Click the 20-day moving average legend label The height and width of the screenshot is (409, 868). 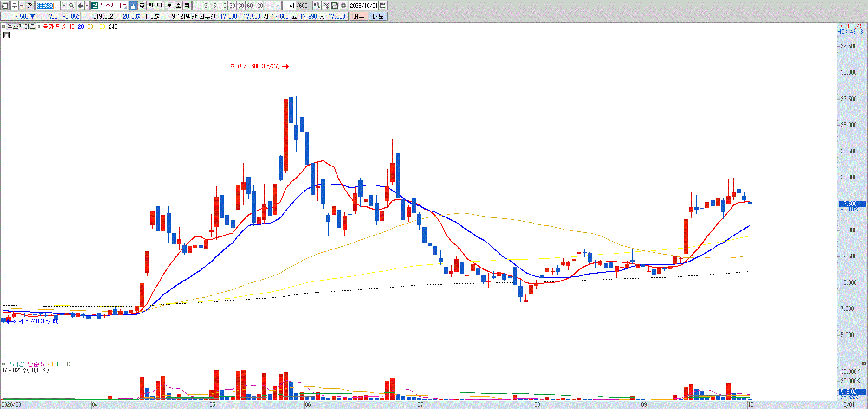[81, 26]
